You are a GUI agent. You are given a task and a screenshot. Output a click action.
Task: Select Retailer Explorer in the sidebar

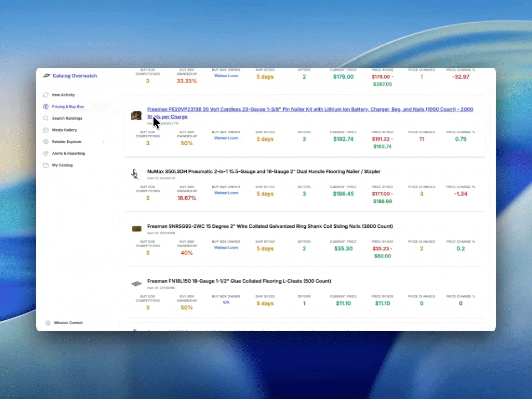pos(66,142)
